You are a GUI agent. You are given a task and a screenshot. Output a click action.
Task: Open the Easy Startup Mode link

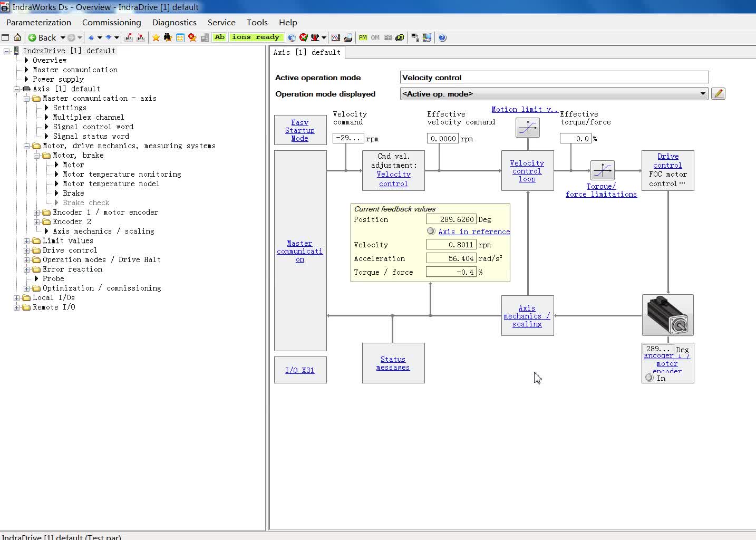[x=300, y=130]
